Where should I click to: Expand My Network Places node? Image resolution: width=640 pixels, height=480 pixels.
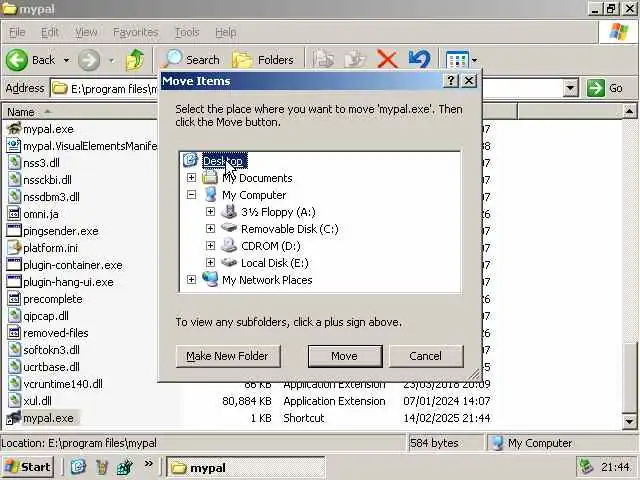pos(191,280)
